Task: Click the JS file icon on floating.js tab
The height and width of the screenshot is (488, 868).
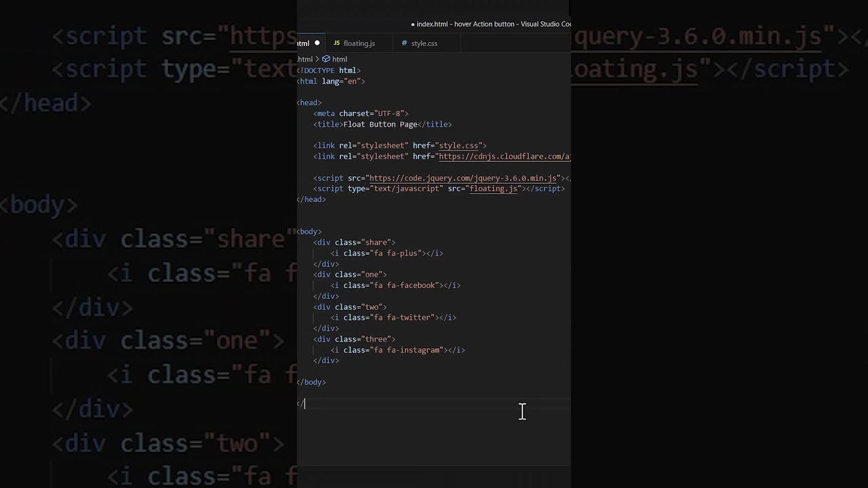Action: coord(336,43)
